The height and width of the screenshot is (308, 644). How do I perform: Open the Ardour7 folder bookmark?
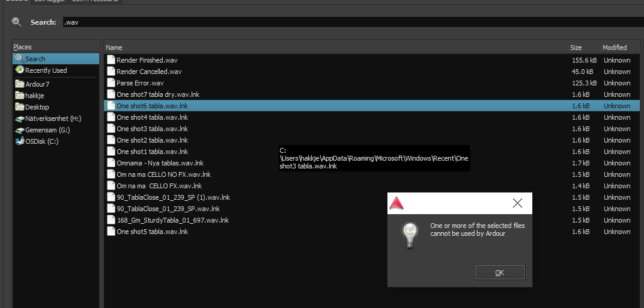[37, 84]
